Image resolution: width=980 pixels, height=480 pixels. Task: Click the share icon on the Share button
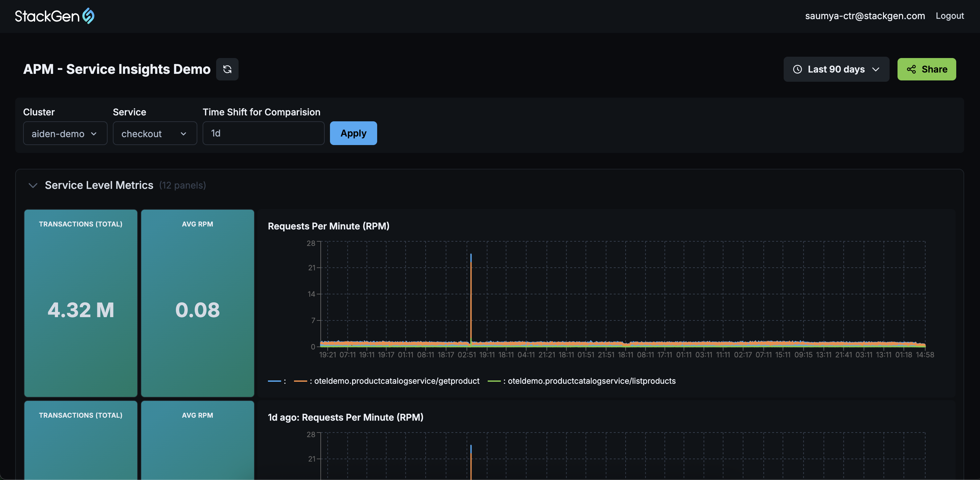pyautogui.click(x=911, y=69)
